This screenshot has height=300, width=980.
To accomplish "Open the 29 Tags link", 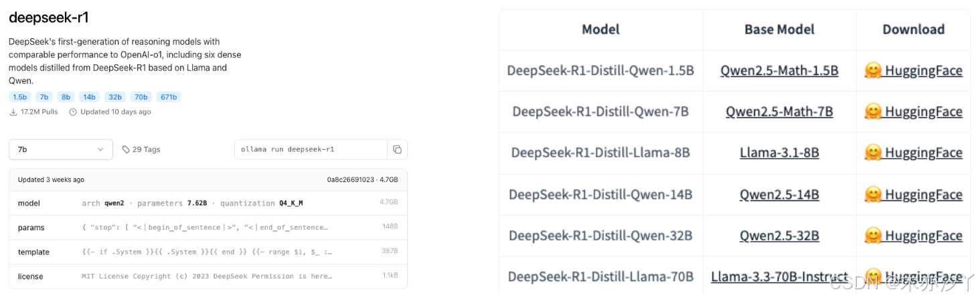I will (141, 149).
